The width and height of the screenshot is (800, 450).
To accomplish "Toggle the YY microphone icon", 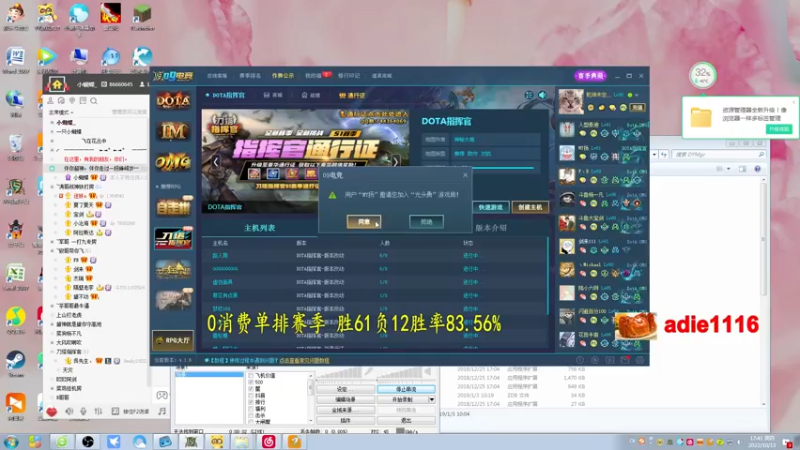I will pos(84,411).
